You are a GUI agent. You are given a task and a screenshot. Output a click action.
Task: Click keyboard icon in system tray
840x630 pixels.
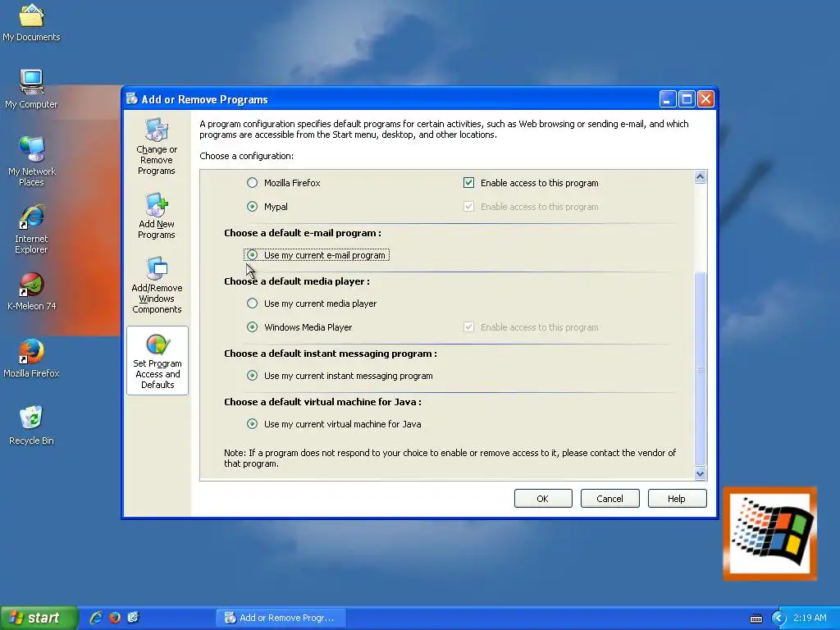756,619
